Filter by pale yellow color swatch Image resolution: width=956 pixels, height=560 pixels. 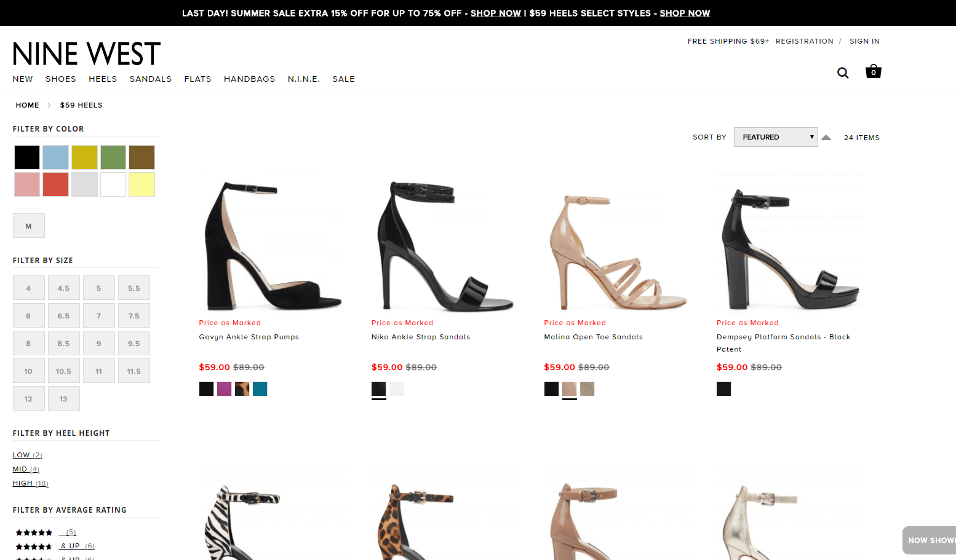click(142, 184)
